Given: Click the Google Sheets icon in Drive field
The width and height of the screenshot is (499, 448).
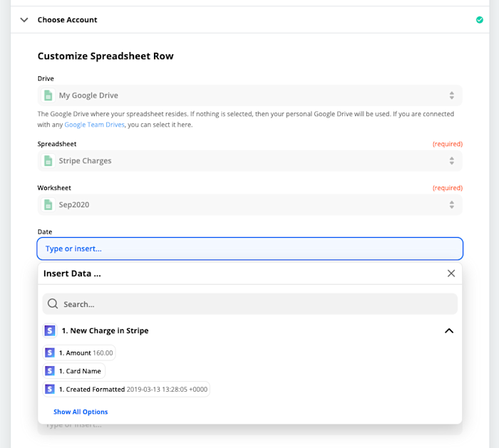Looking at the screenshot, I should pos(48,95).
